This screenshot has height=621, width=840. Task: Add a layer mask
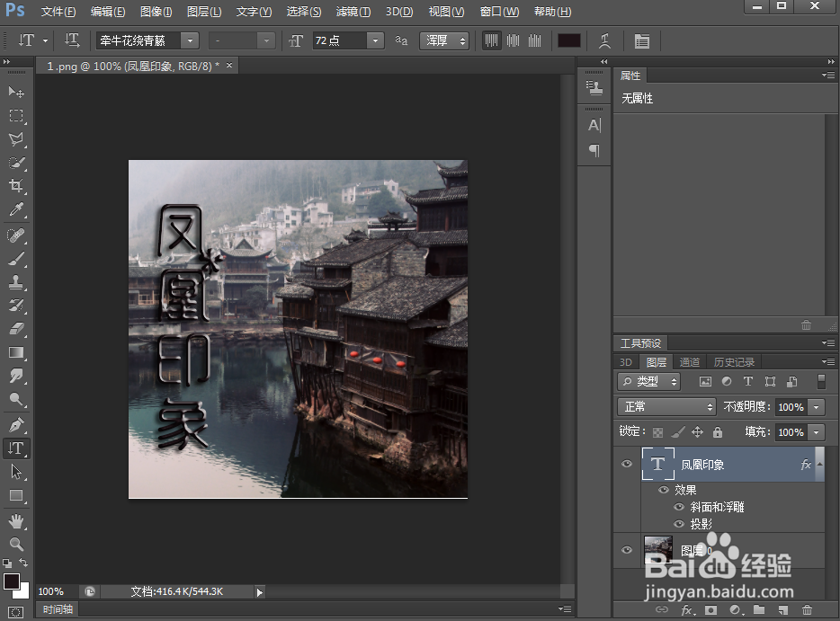pyautogui.click(x=710, y=609)
